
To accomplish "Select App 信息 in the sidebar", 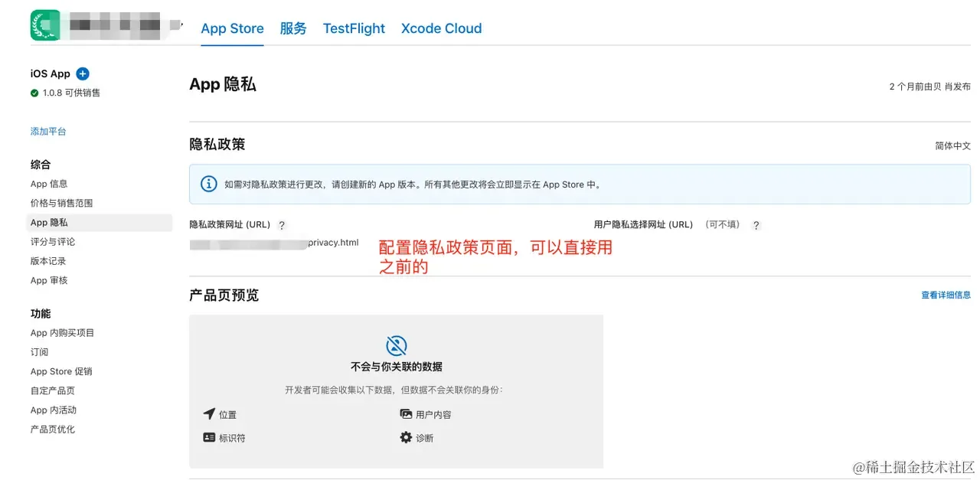I will (x=49, y=184).
